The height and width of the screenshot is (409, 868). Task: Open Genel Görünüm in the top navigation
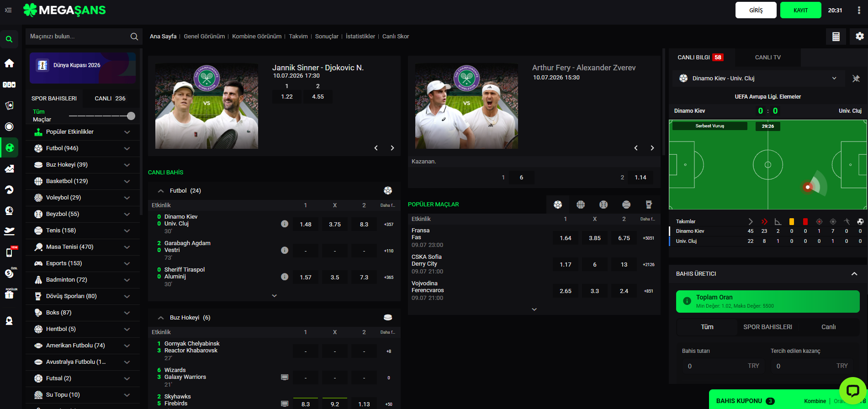[204, 37]
